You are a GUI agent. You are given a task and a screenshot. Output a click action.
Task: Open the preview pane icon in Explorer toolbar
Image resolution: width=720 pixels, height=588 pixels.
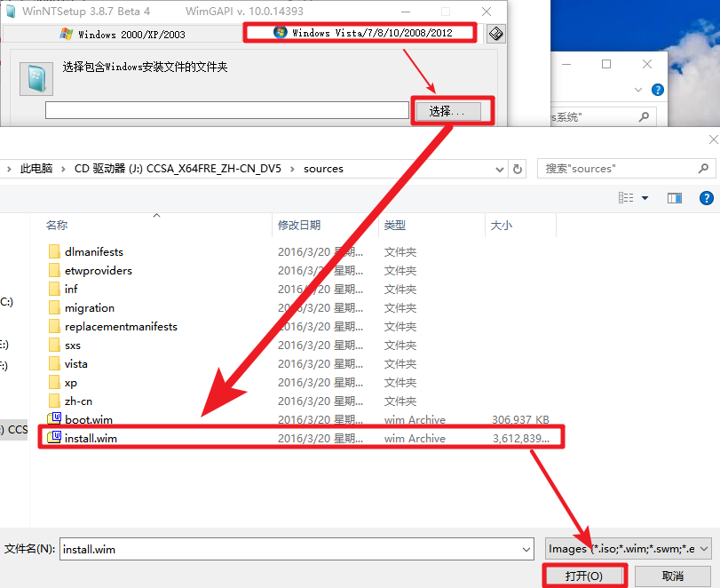click(x=674, y=197)
